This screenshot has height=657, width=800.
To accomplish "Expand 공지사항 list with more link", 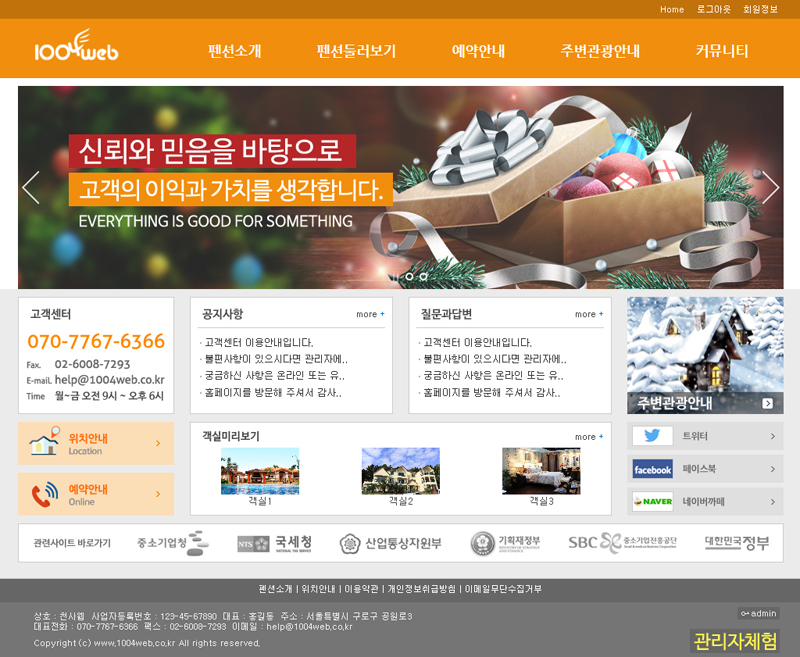I will 370,314.
